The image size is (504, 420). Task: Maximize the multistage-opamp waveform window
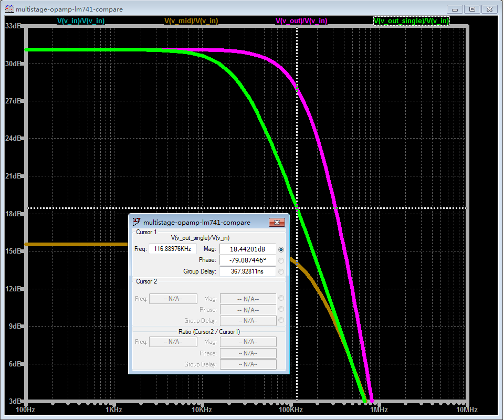tap(472, 9)
